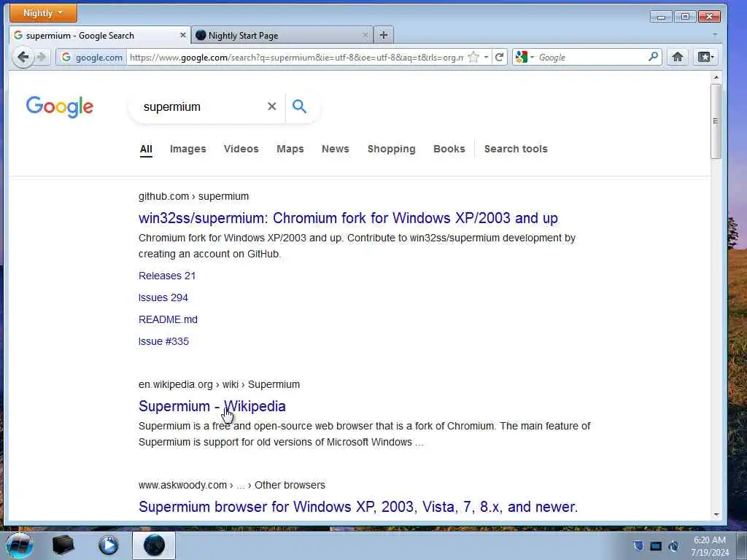Switch to Shopping results

click(391, 149)
